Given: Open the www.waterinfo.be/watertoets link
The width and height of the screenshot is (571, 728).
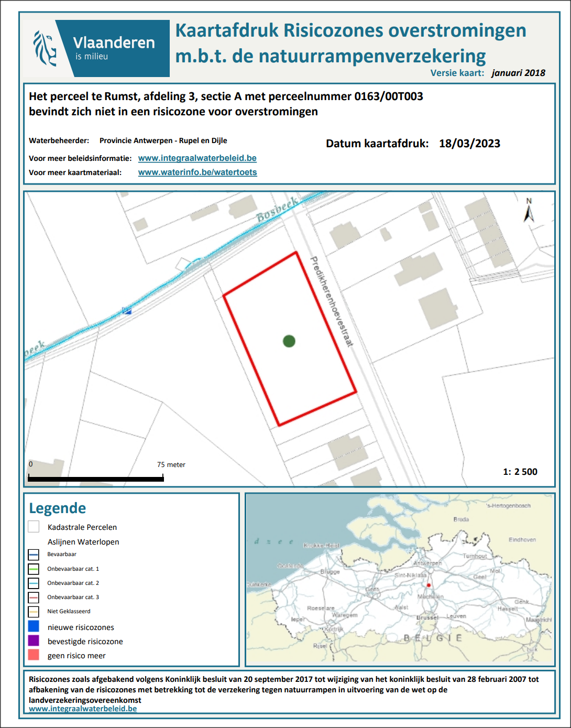Looking at the screenshot, I should click(197, 172).
